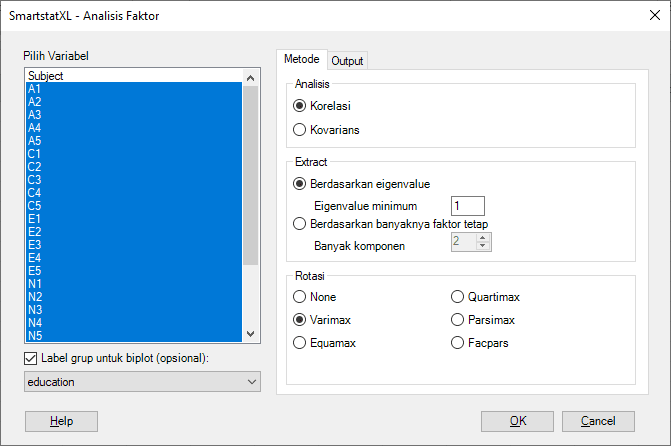
Task: Choose Berdasarkan banyaknya faktor tetap
Action: click(x=390, y=224)
